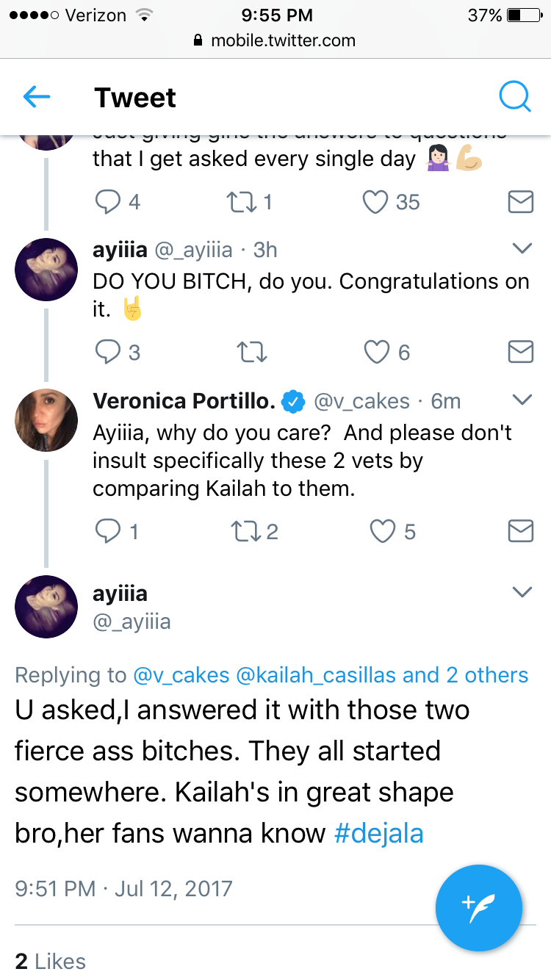Open search with the magnifier icon
This screenshot has width=551, height=980.
(514, 96)
